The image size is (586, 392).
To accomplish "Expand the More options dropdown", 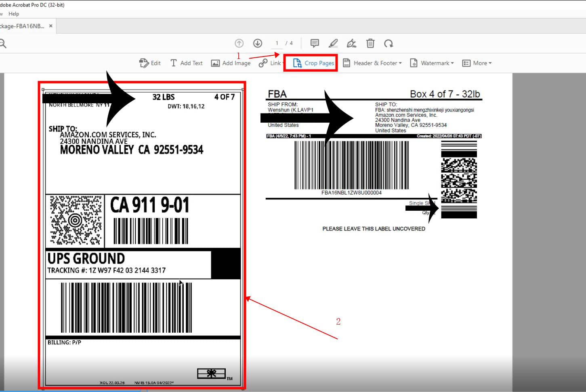I will point(477,63).
